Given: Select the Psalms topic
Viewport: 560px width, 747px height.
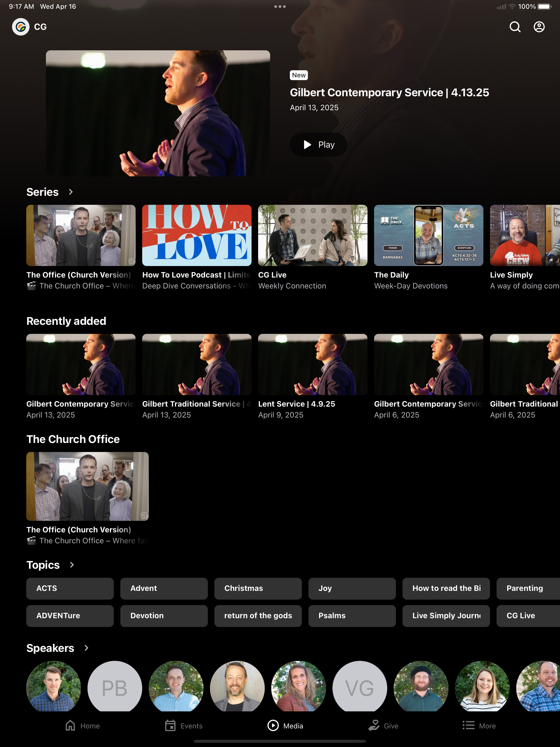Looking at the screenshot, I should tap(352, 616).
